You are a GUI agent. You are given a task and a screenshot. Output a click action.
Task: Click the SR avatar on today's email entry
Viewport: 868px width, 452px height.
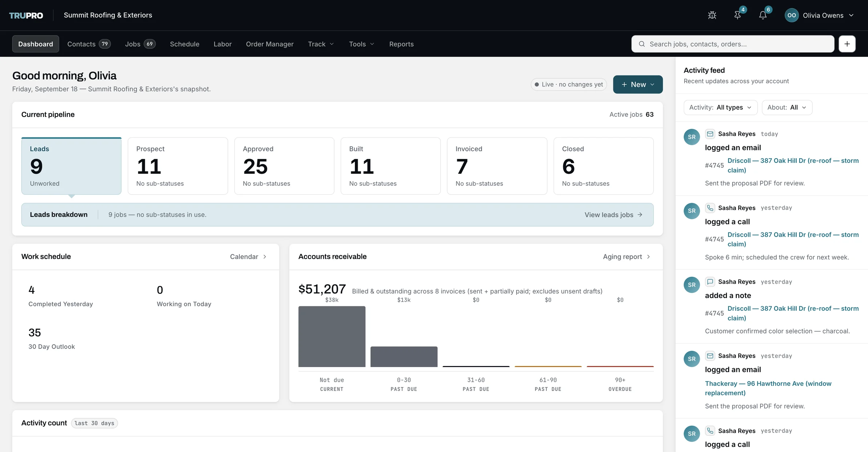692,137
